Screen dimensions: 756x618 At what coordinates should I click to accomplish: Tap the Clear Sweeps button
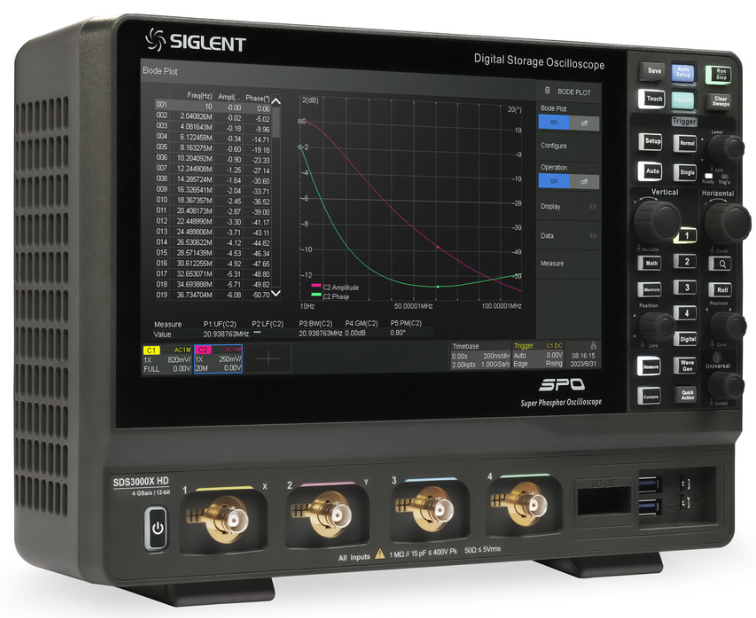pyautogui.click(x=720, y=102)
